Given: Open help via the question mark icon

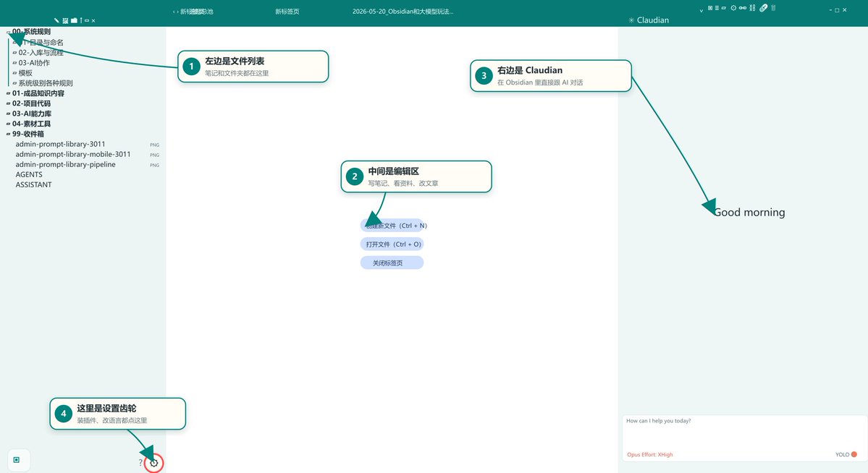Looking at the screenshot, I should point(140,462).
